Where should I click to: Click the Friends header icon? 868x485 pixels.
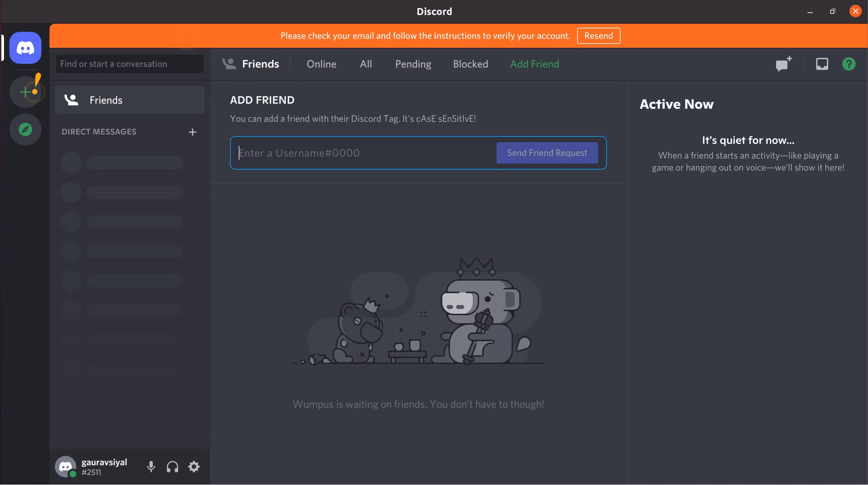[229, 64]
